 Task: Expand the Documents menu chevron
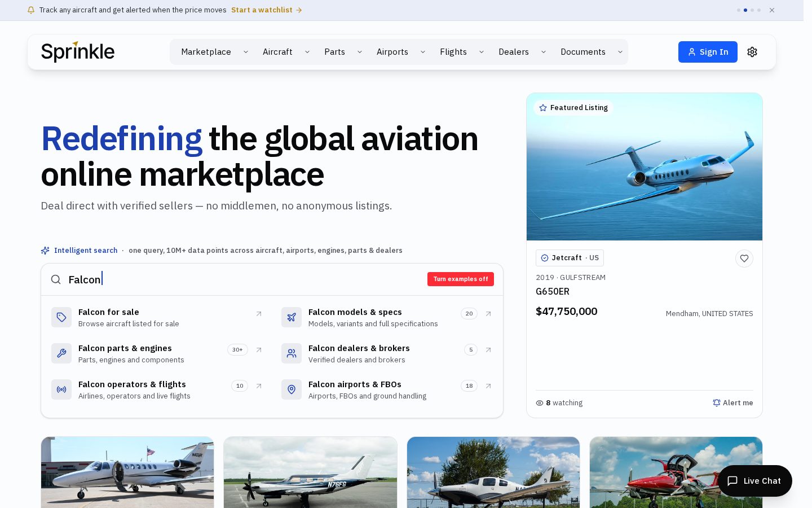point(620,52)
